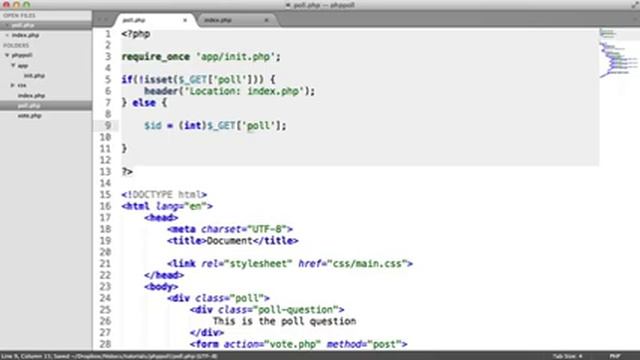This screenshot has width=640, height=360.
Task: Click the OPEN FILES sidebar heading
Action: 19,16
